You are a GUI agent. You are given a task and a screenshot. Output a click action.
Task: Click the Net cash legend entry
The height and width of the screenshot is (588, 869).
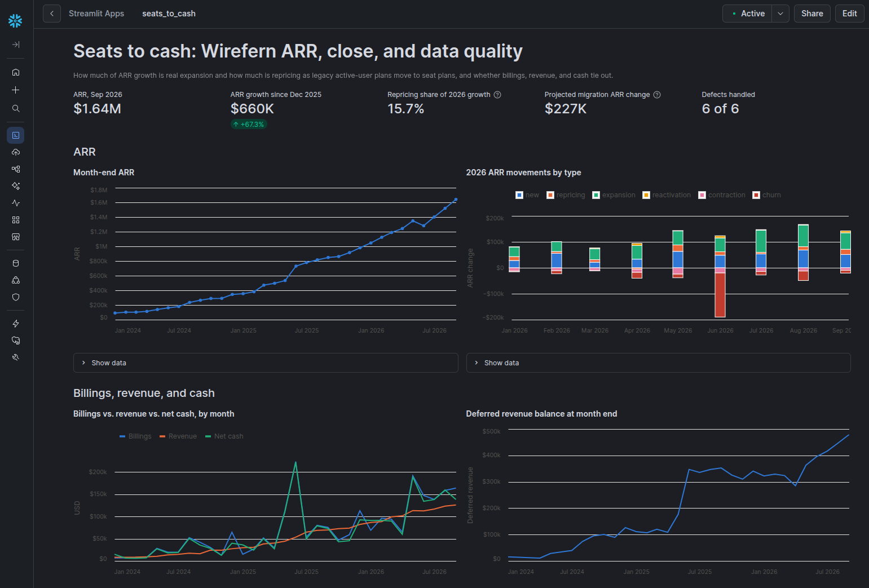coord(224,436)
